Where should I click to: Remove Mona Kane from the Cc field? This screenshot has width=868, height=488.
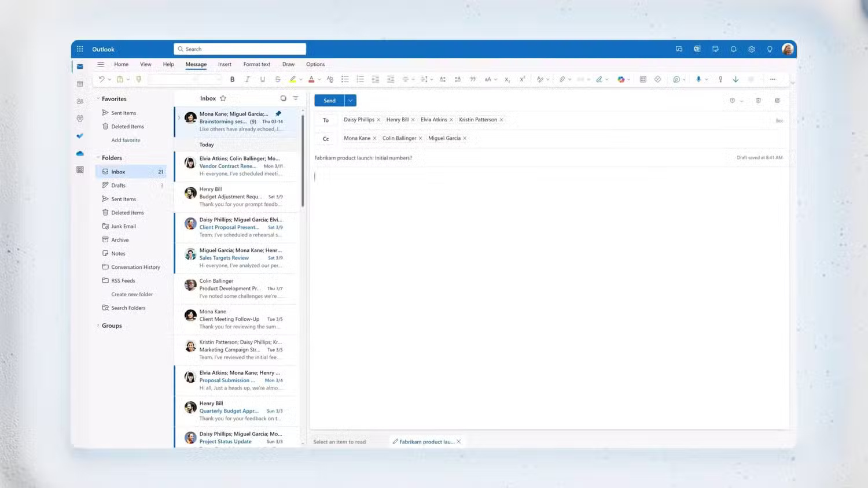374,138
